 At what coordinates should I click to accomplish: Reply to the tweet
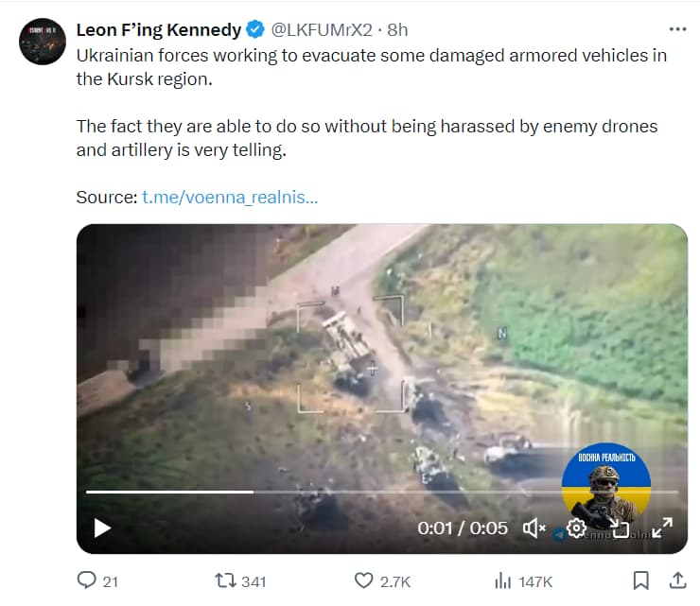[x=87, y=580]
